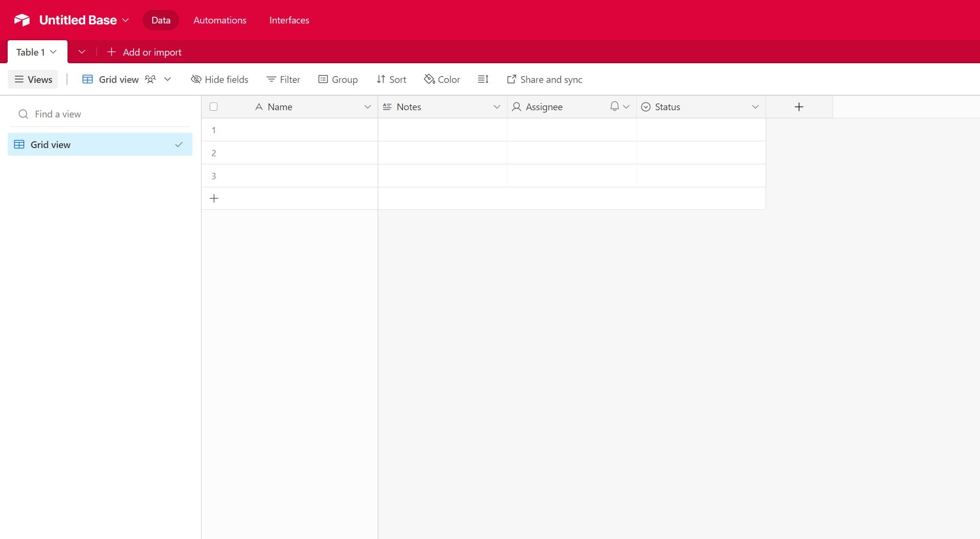Select the checkbox to select all records
This screenshot has width=980, height=539.
[x=214, y=106]
